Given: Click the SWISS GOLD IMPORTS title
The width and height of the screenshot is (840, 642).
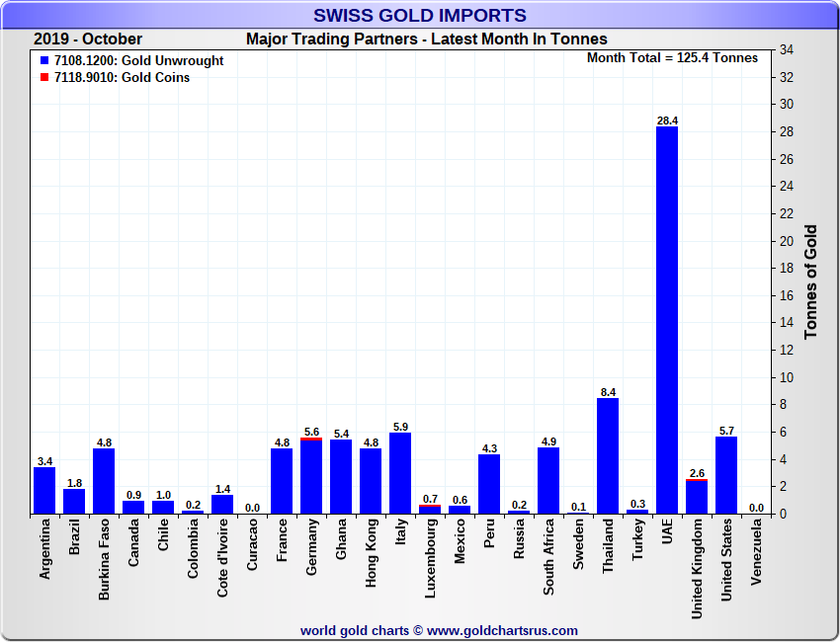Looking at the screenshot, I should pos(420,16).
